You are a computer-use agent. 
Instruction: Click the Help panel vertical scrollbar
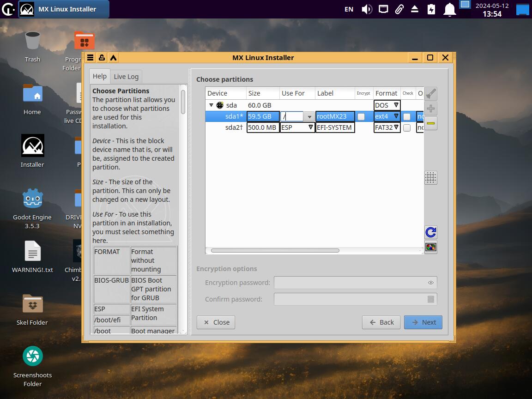[x=183, y=102]
